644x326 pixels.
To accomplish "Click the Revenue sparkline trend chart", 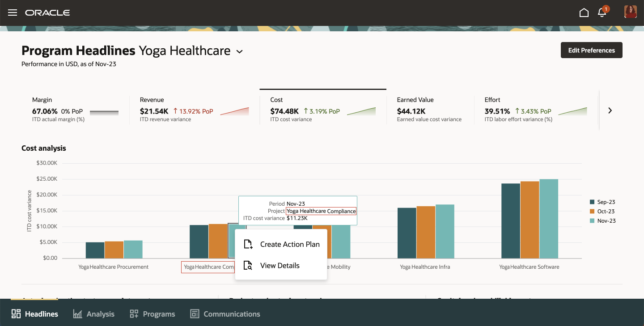I will click(x=234, y=111).
